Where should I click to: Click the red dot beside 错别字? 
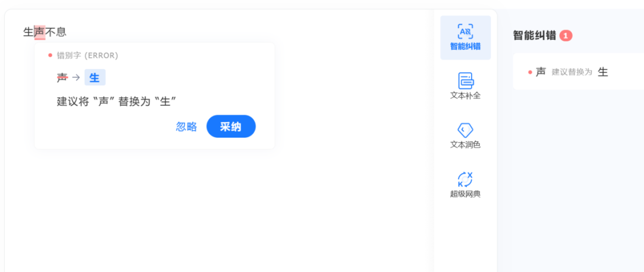pyautogui.click(x=50, y=55)
